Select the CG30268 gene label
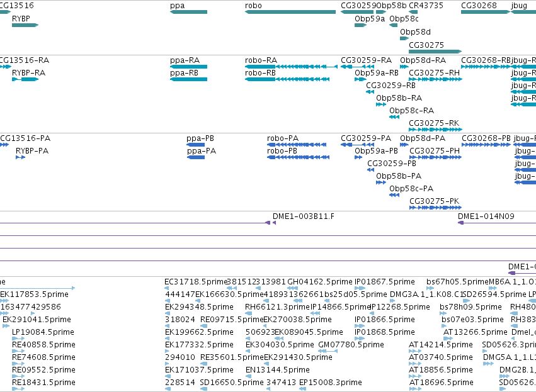Viewport: 536px width, 392px height. (479, 6)
